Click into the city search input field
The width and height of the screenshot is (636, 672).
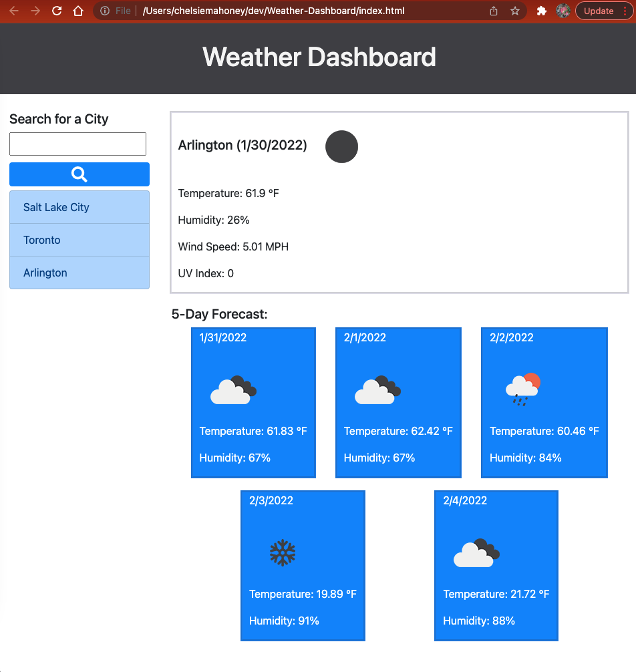click(x=77, y=144)
